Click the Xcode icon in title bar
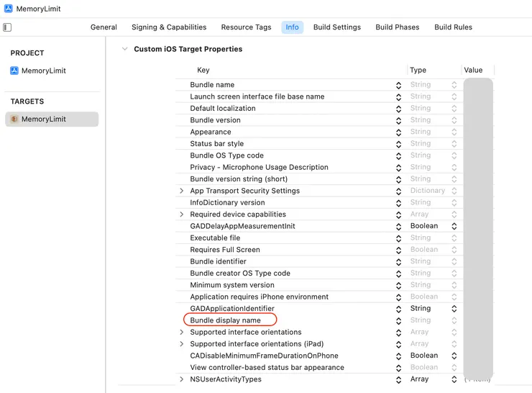 (9, 9)
